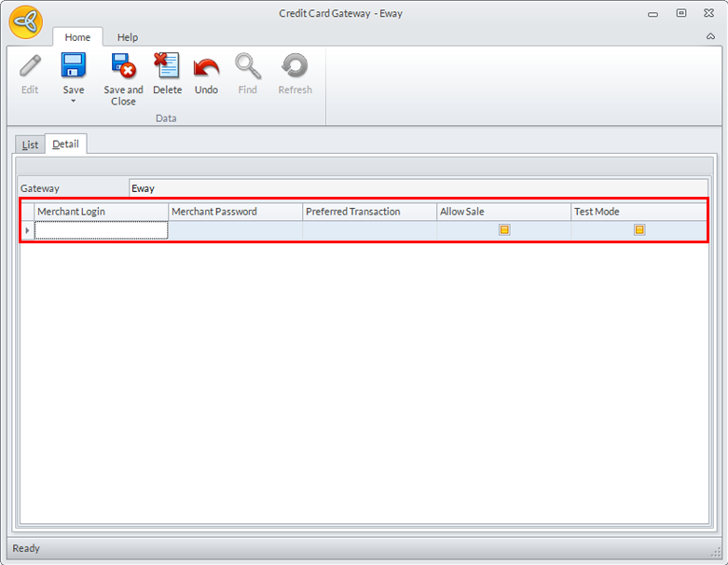
Task: Click the application logo orb button
Action: point(24,22)
